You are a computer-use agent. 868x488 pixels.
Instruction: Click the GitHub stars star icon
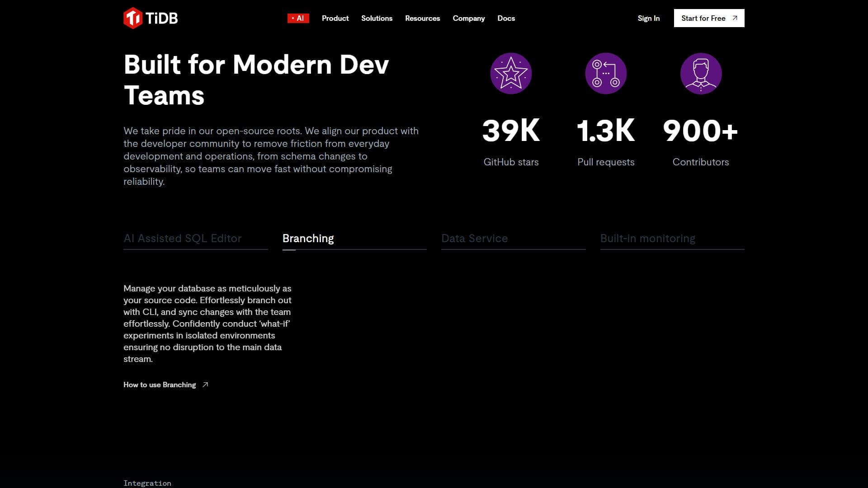[511, 74]
